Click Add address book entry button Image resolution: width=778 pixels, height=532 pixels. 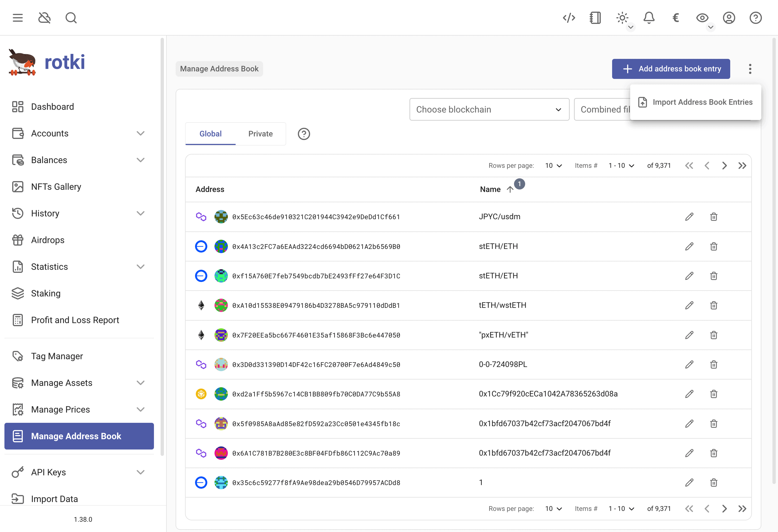point(671,69)
